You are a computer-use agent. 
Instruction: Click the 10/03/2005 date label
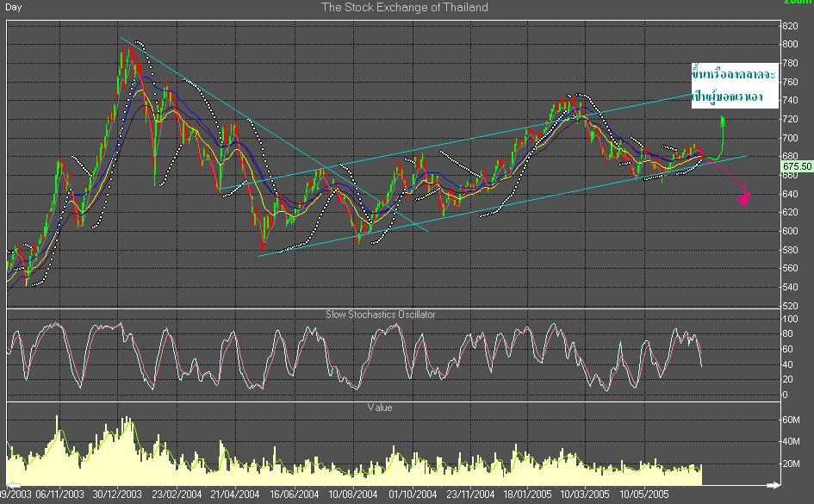pos(585,495)
